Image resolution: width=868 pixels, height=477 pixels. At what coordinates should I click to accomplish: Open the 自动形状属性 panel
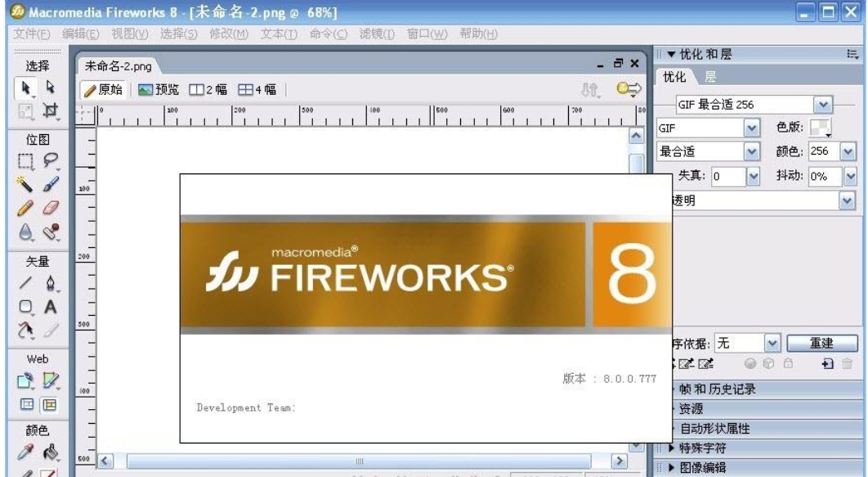click(714, 428)
